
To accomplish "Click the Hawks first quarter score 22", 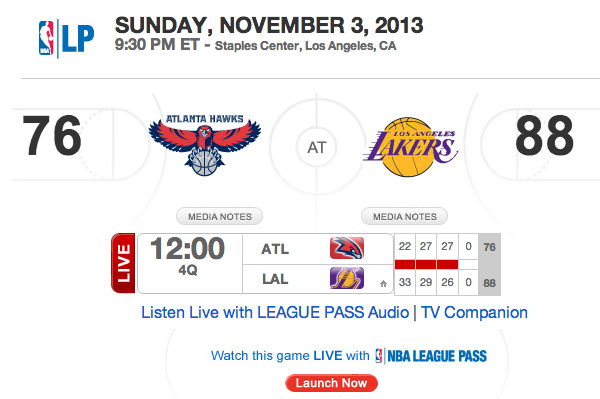I will [x=405, y=246].
